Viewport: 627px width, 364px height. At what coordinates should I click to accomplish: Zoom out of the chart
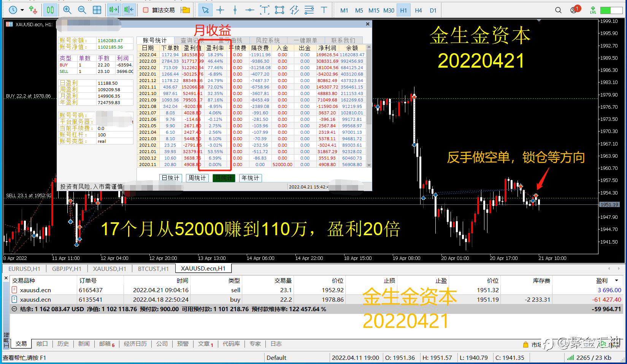coord(82,10)
